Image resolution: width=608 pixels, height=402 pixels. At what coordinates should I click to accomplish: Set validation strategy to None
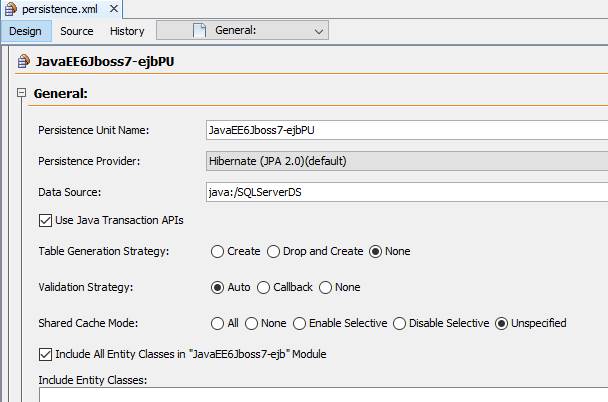coord(325,288)
